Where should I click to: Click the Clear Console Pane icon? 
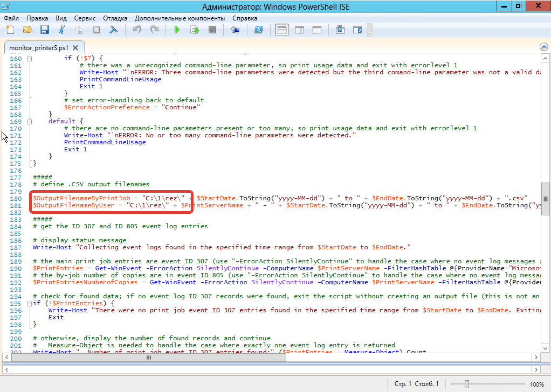point(114,30)
